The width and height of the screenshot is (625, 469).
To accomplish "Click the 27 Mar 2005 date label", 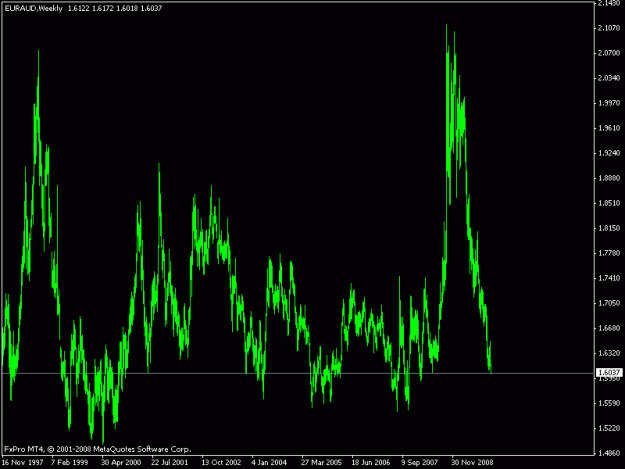I will (321, 462).
